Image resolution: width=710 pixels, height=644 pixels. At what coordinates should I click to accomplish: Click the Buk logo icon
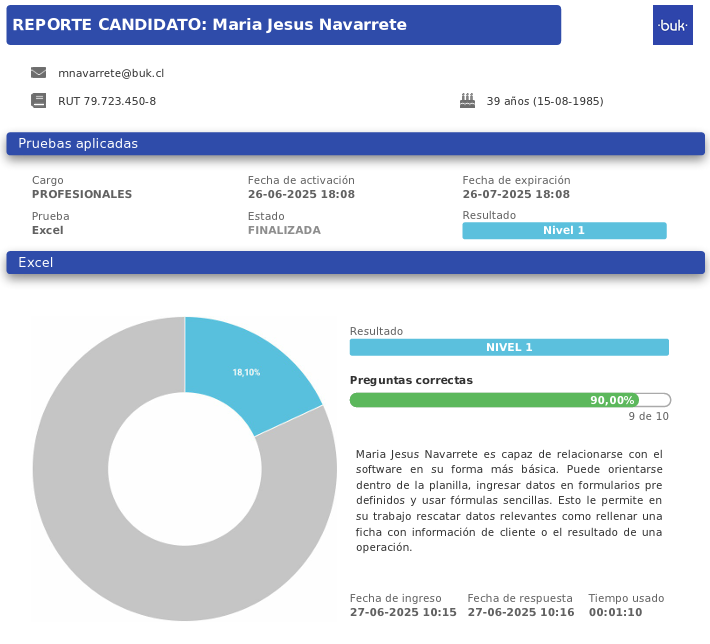(672, 25)
